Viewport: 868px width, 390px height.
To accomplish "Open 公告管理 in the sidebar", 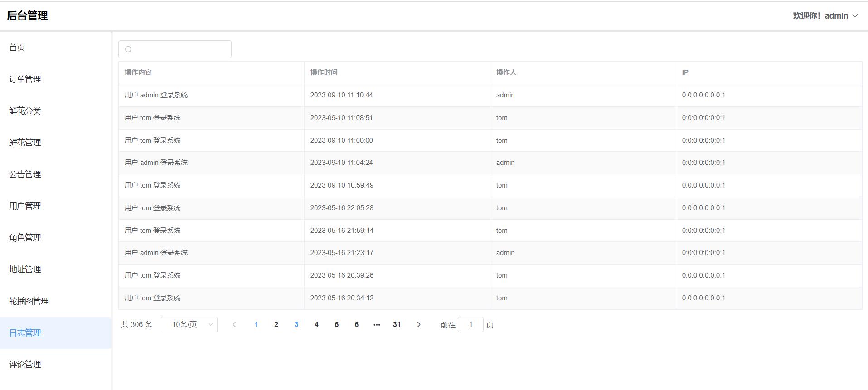I will 55,174.
